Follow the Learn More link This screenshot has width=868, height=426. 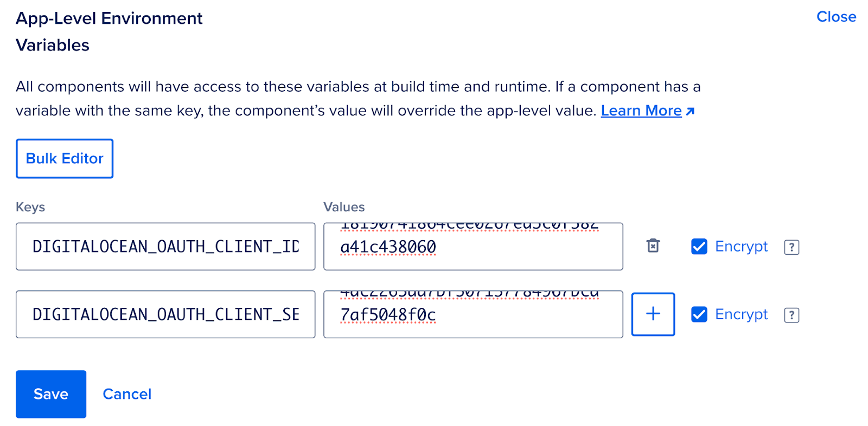pos(641,111)
